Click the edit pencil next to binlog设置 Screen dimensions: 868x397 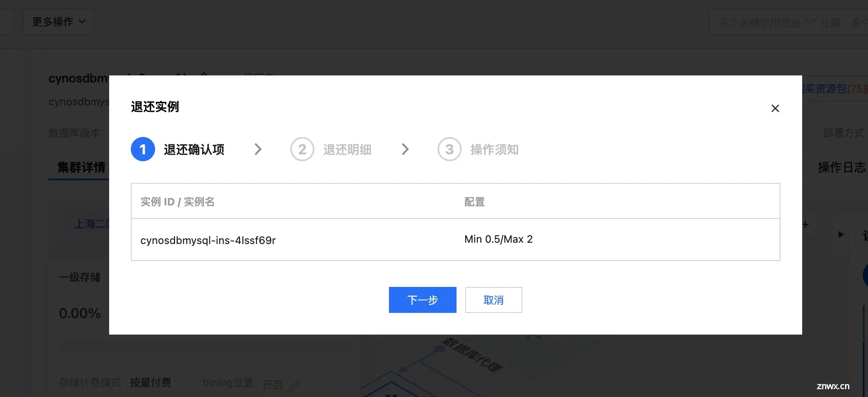tap(295, 385)
